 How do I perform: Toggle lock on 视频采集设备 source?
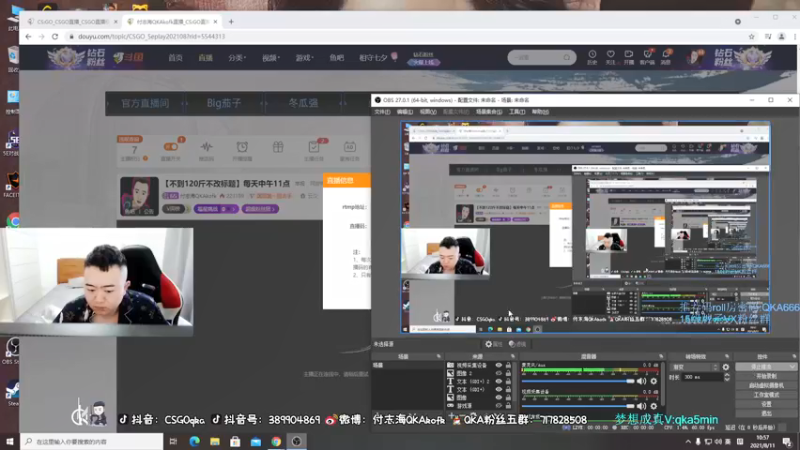coord(508,365)
